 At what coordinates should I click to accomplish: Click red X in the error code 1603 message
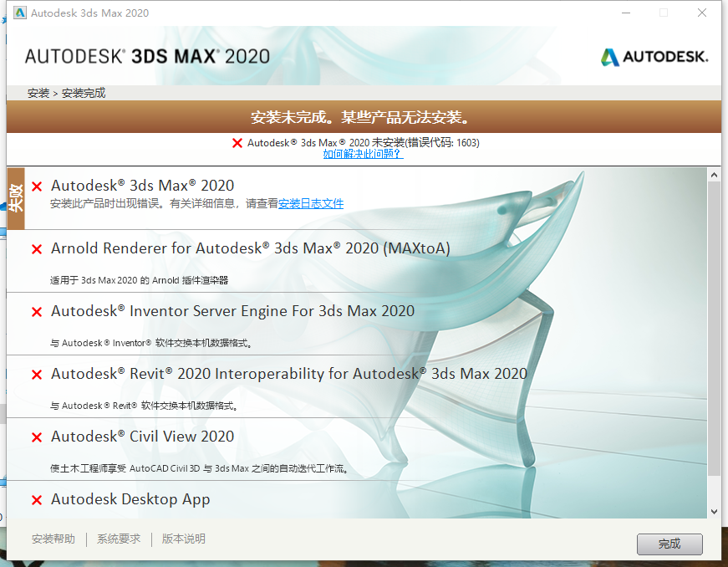237,142
